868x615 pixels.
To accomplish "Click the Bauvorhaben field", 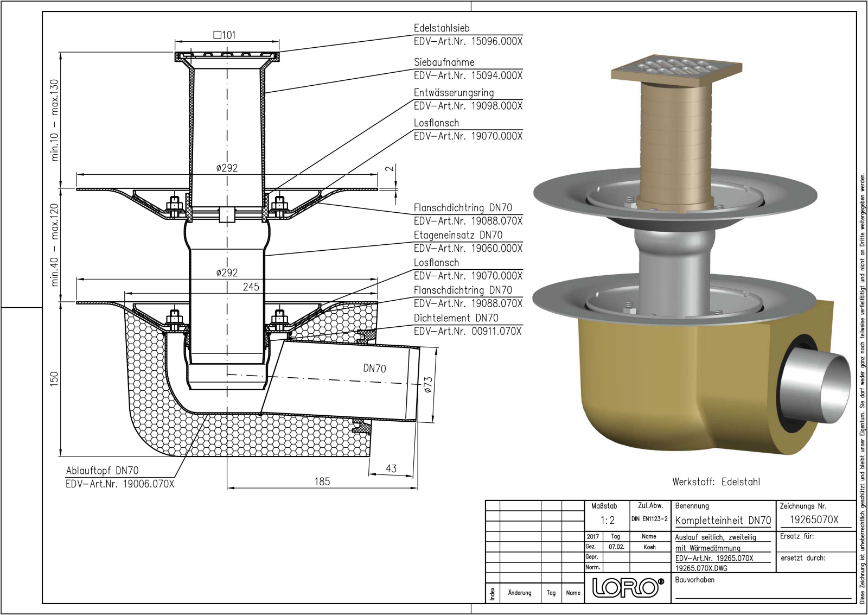I will (x=694, y=580).
